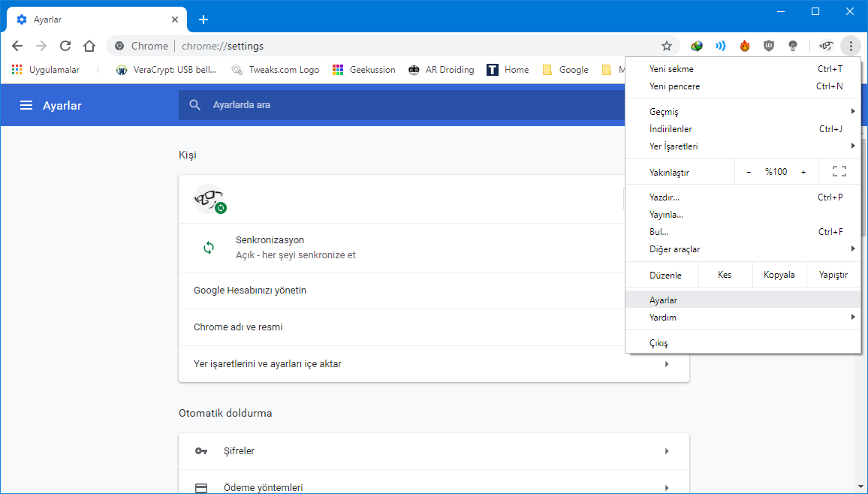Reload the page with refresh icon
868x494 pixels.
pos(65,46)
